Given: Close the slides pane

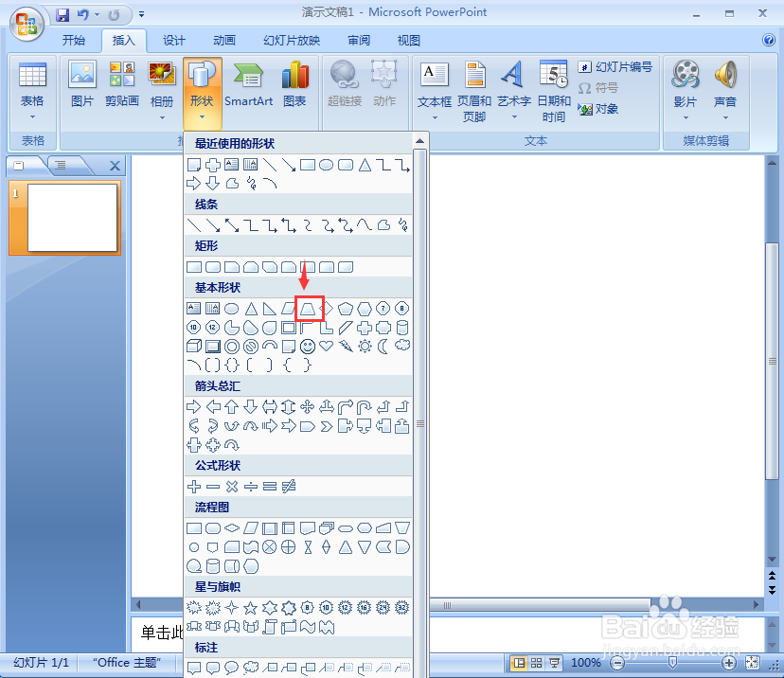Looking at the screenshot, I should point(115,166).
